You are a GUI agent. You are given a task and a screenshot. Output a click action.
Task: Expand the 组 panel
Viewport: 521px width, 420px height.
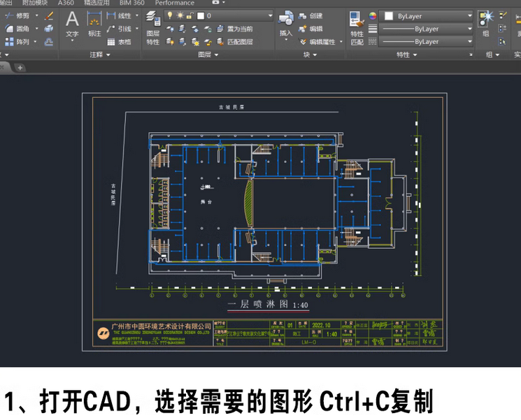(492, 55)
